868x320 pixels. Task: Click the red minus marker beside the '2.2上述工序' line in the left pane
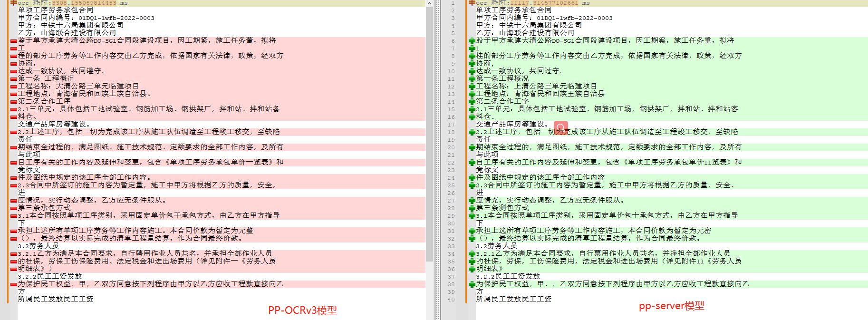(x=14, y=132)
